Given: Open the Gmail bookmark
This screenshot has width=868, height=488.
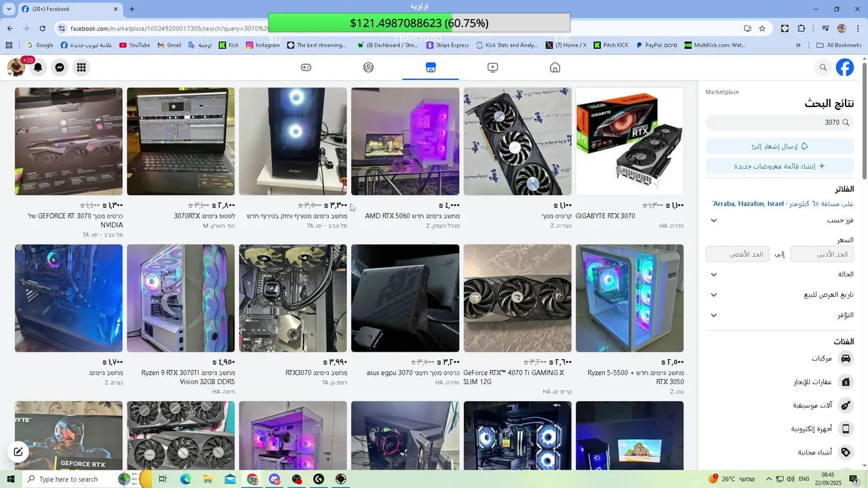Looking at the screenshot, I should click(169, 45).
